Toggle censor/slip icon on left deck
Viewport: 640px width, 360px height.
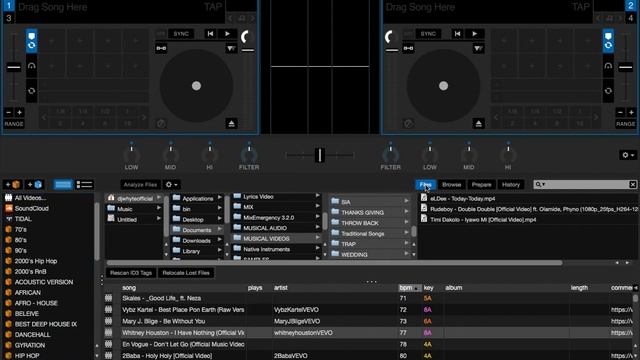(231, 49)
